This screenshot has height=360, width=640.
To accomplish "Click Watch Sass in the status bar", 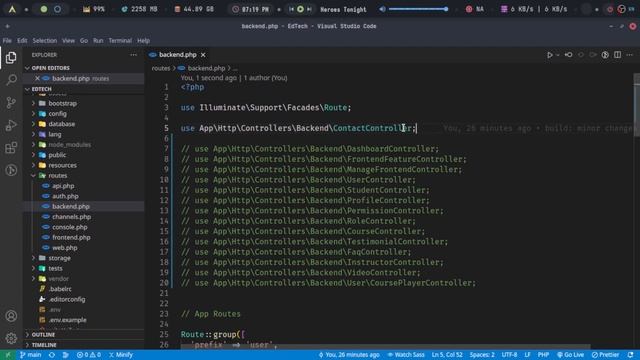I will click(406, 355).
